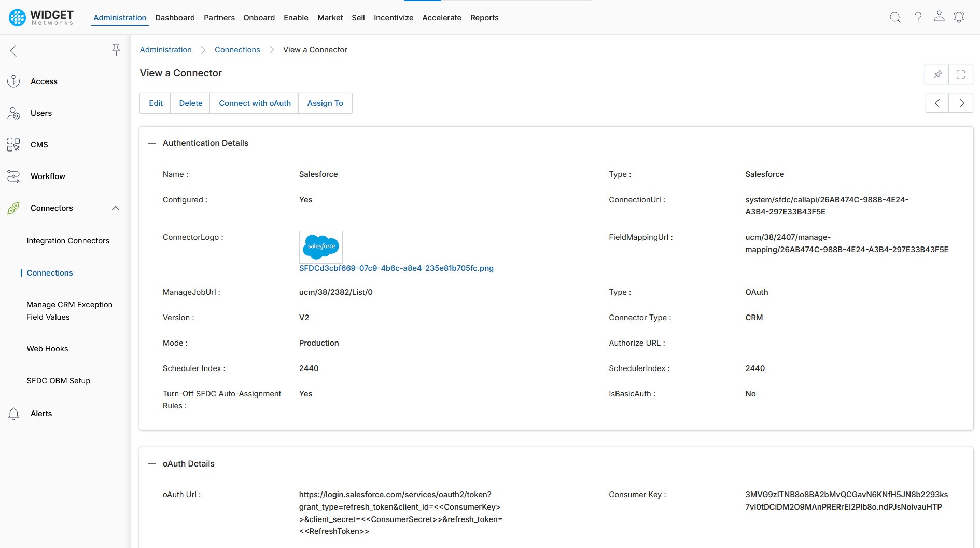This screenshot has height=548, width=980.
Task: Open SFDC OBM Setup submenu item
Action: click(59, 381)
